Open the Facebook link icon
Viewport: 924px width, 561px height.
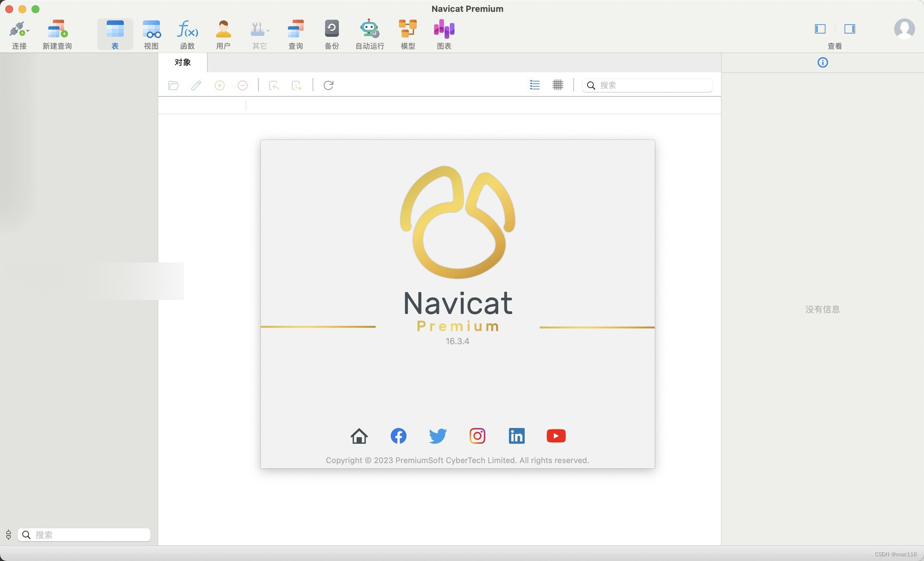398,436
